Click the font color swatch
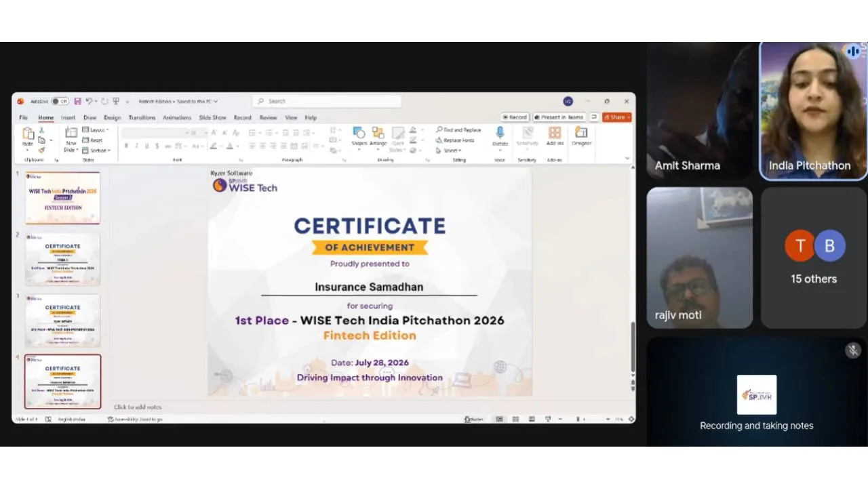This screenshot has height=488, width=868. click(229, 146)
